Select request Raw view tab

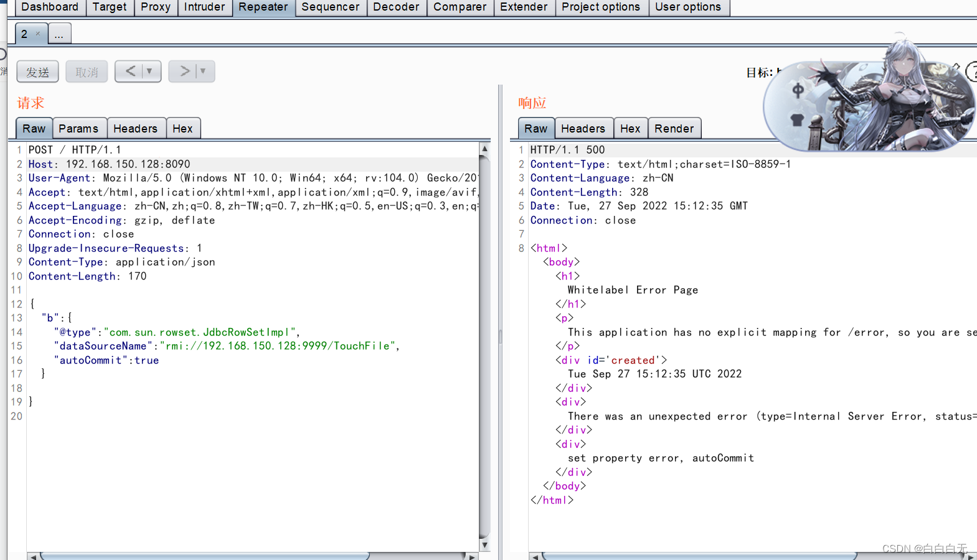coord(34,128)
